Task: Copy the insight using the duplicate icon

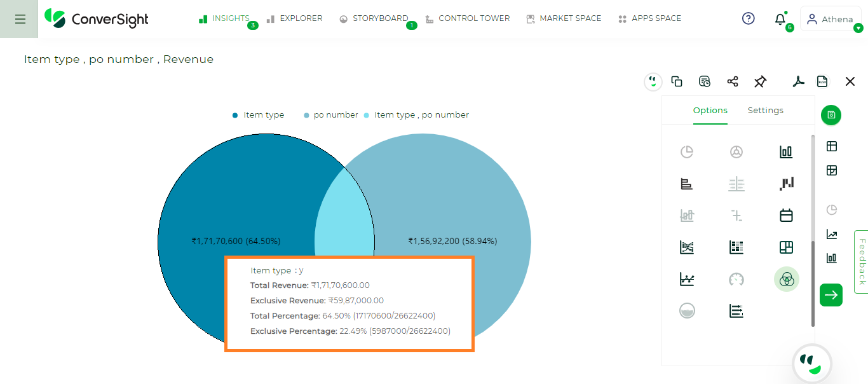Action: 677,81
